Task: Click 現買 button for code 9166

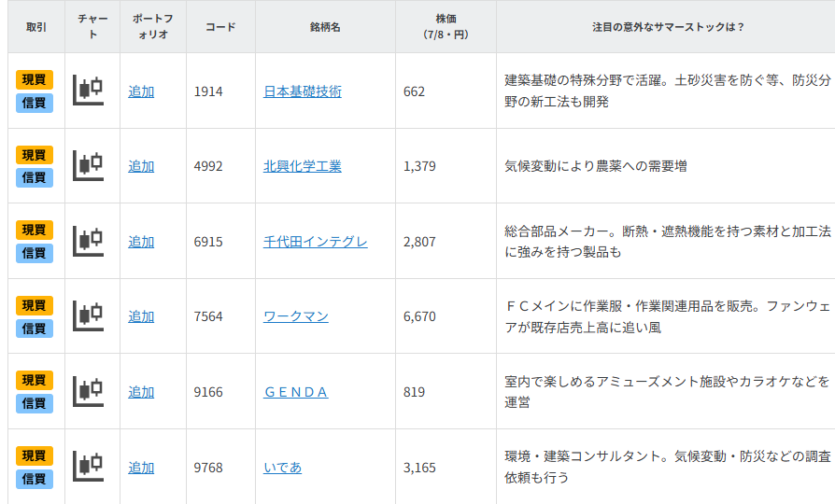Action: click(34, 380)
